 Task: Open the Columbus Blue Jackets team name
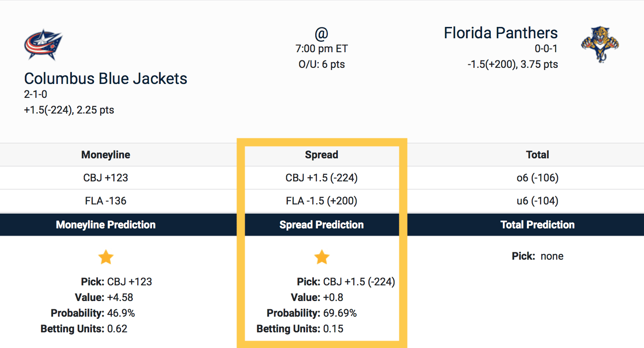tap(106, 79)
